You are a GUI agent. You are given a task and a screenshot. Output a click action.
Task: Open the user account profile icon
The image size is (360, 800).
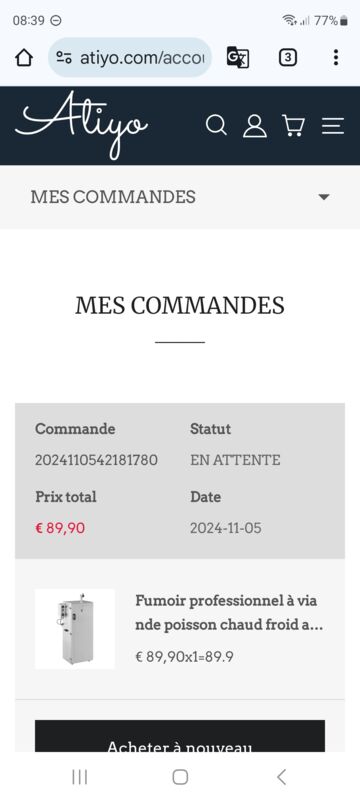click(x=254, y=126)
